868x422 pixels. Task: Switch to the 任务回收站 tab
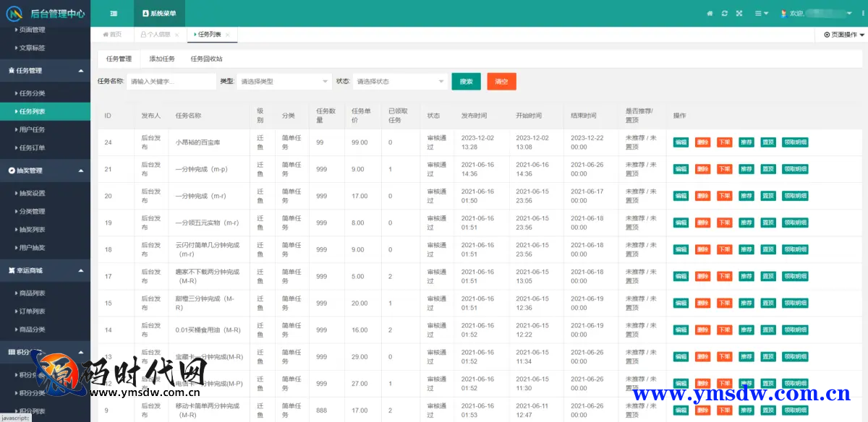[206, 59]
